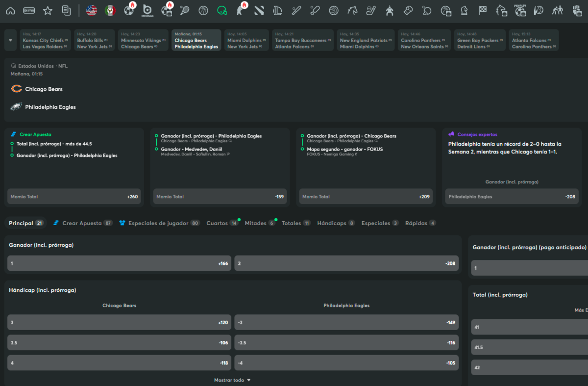This screenshot has height=386, width=588.
Task: Switch to the Hándicaps tab
Action: [x=336, y=223]
